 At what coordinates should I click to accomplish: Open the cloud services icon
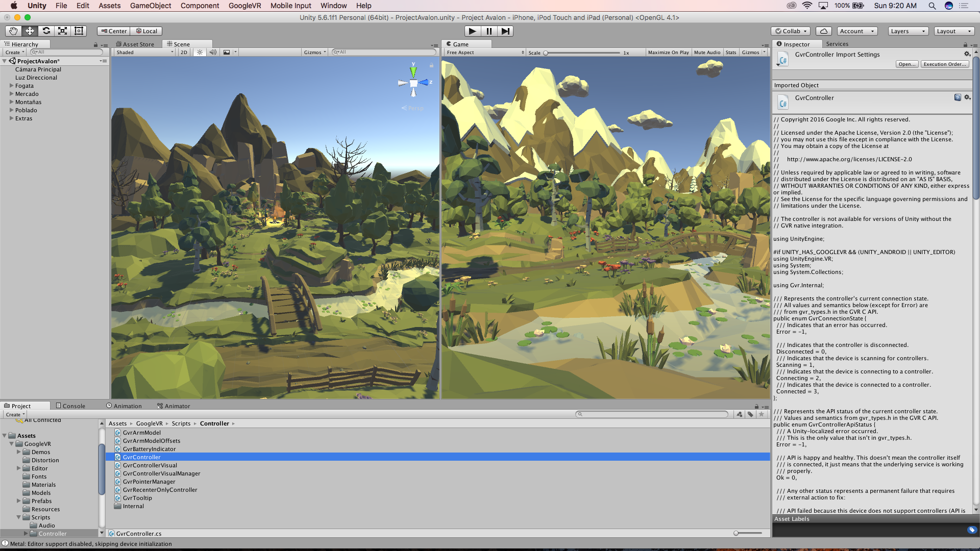click(823, 31)
